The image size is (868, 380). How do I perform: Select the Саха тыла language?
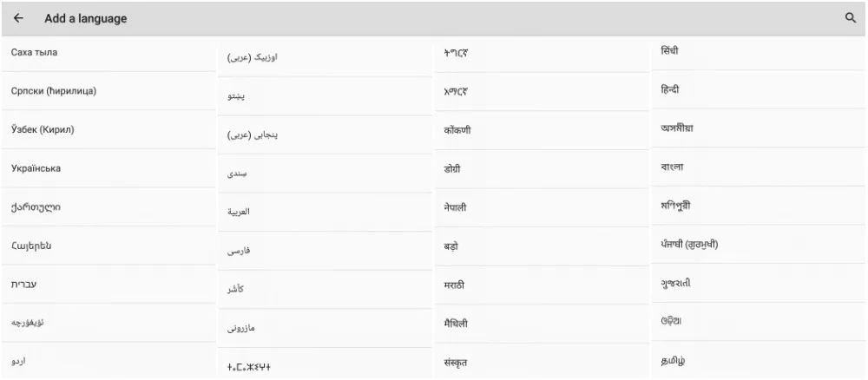[108, 53]
